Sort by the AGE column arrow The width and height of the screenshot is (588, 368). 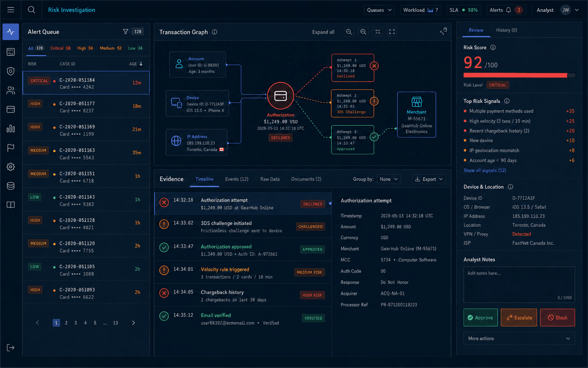tap(141, 64)
